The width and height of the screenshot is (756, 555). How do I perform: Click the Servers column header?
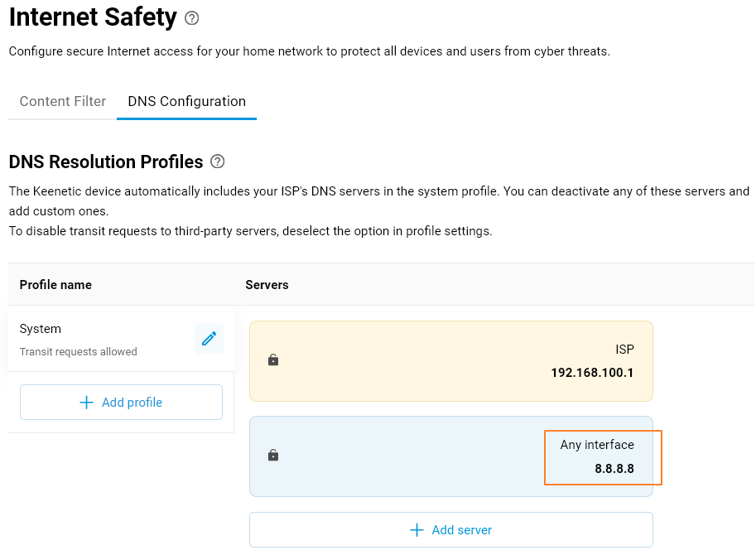click(x=267, y=284)
